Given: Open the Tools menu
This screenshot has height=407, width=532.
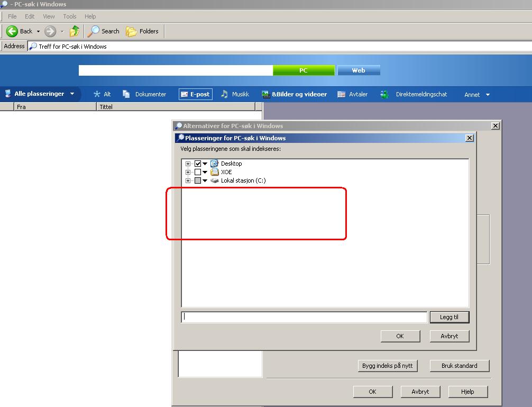Looking at the screenshot, I should point(70,16).
